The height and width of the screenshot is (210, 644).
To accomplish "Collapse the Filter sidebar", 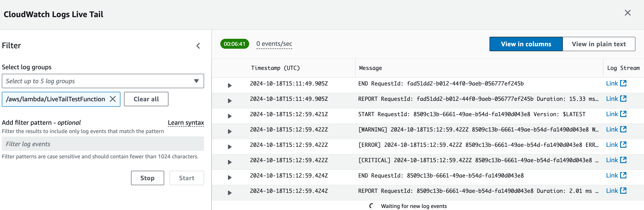I will click(198, 46).
